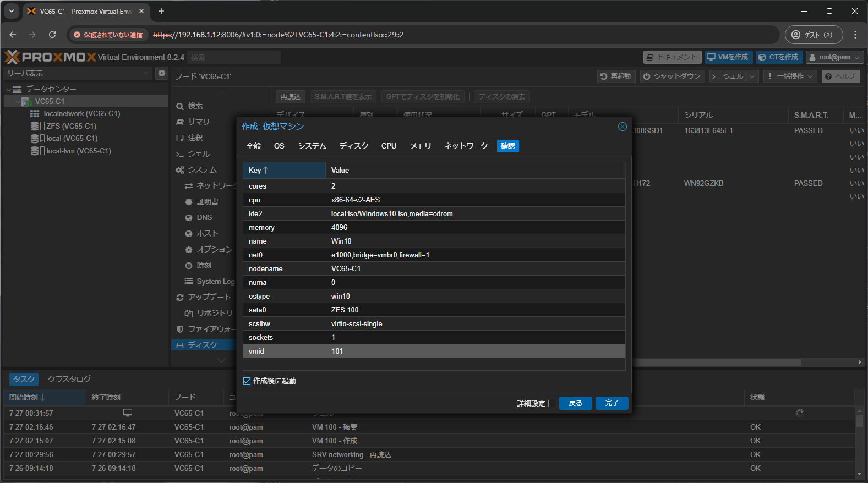The height and width of the screenshot is (483, 868).
Task: Switch to the タスク log tab
Action: pyautogui.click(x=24, y=379)
